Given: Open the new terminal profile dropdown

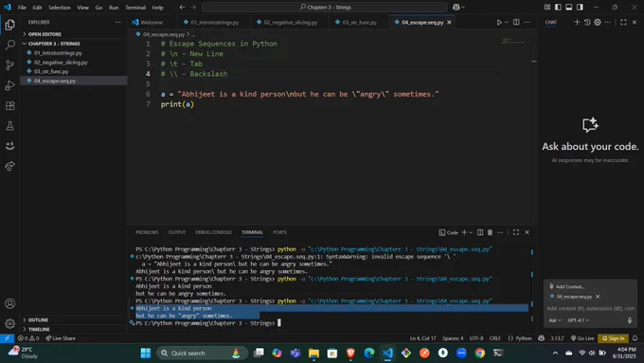Looking at the screenshot, I should [x=471, y=232].
